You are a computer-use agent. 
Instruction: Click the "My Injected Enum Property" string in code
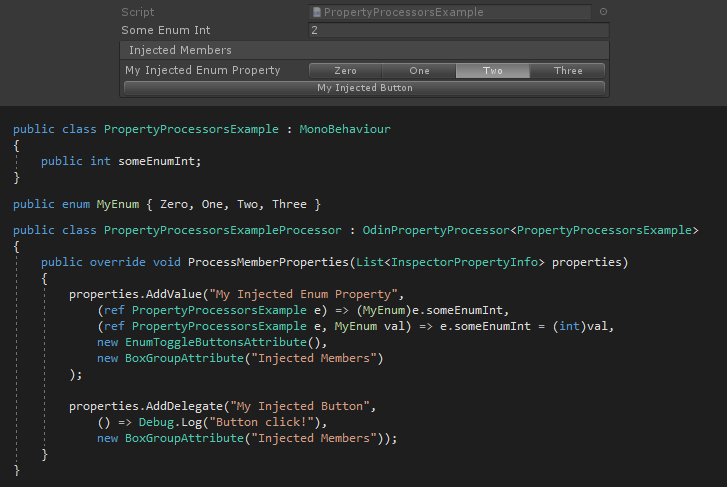pyautogui.click(x=303, y=294)
